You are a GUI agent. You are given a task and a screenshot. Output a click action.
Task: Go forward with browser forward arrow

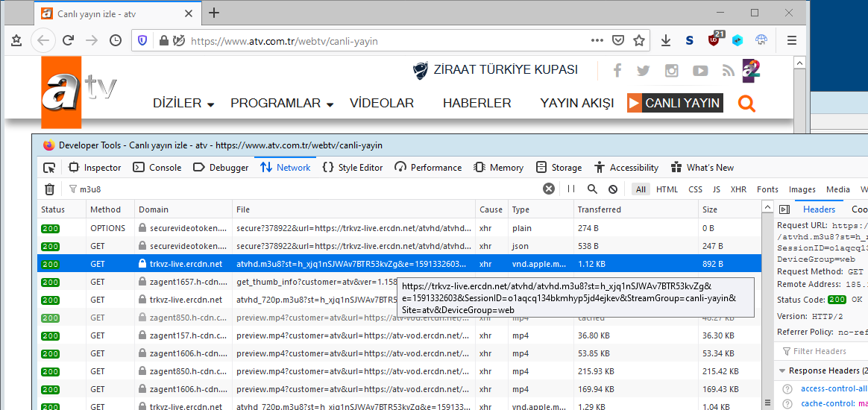click(92, 40)
